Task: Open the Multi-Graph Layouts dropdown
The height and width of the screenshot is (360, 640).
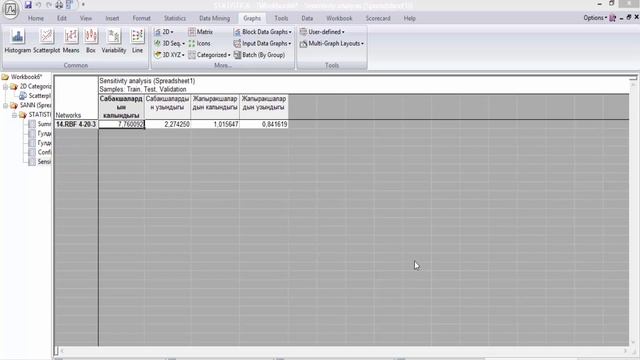Action: coord(331,43)
